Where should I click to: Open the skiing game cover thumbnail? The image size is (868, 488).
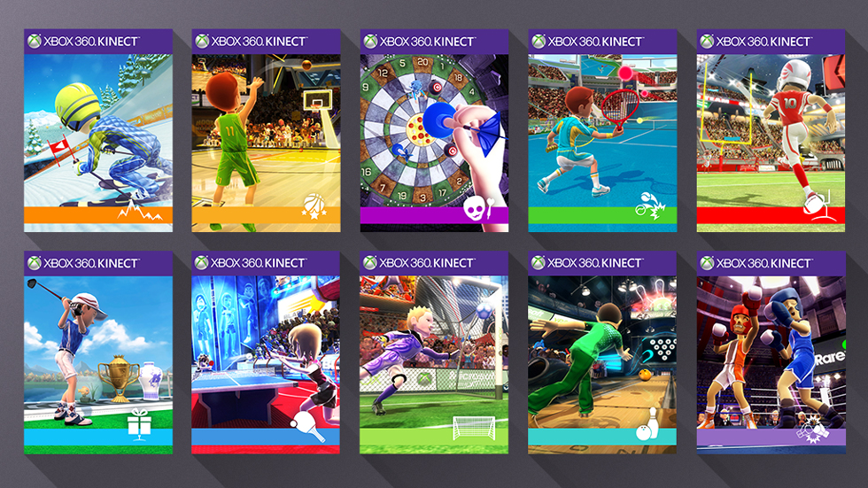pos(98,130)
